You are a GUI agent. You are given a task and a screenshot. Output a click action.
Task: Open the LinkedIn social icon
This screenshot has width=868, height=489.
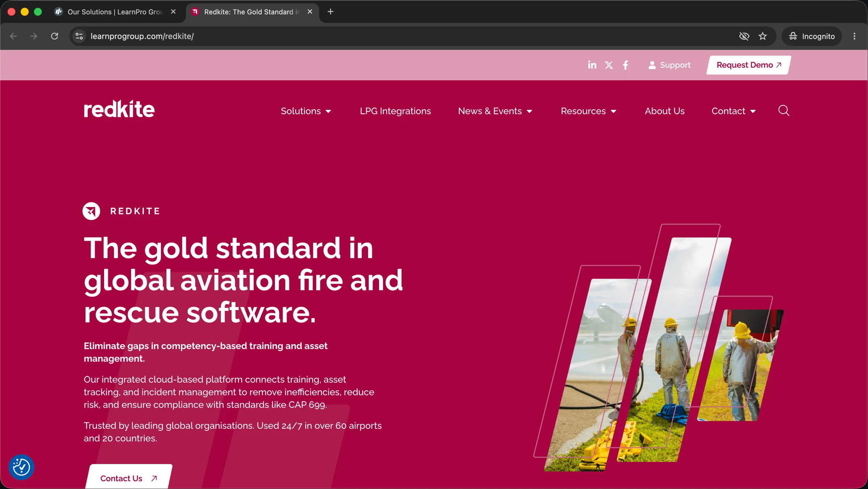(592, 65)
